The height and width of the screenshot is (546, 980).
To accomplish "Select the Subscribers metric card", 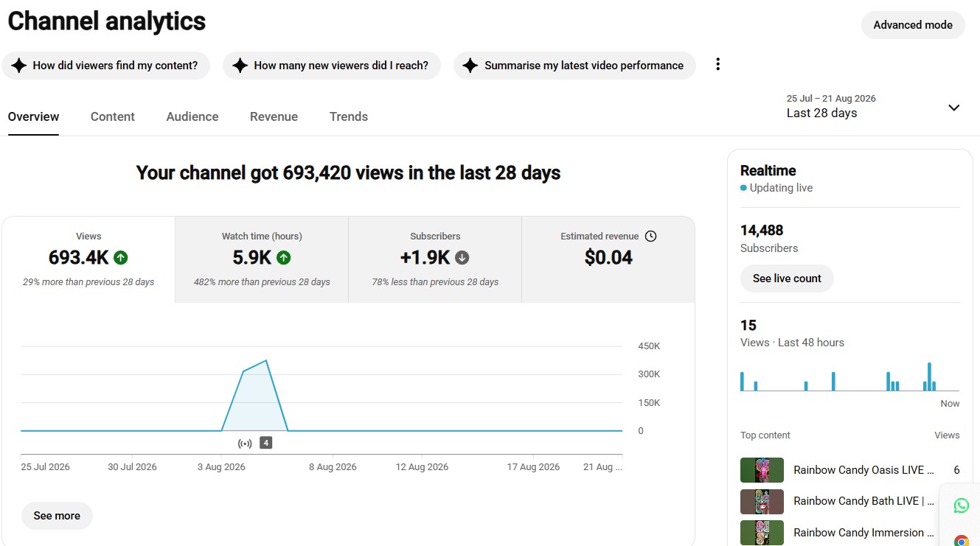I will [x=435, y=259].
